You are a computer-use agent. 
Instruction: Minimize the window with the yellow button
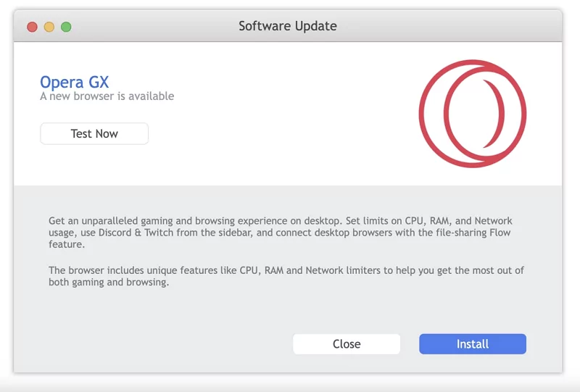point(49,27)
